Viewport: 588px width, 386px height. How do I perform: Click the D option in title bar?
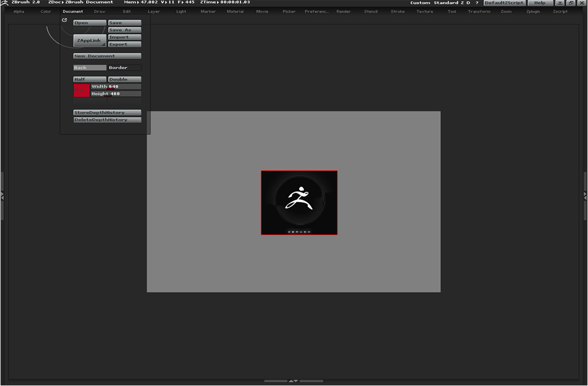469,3
